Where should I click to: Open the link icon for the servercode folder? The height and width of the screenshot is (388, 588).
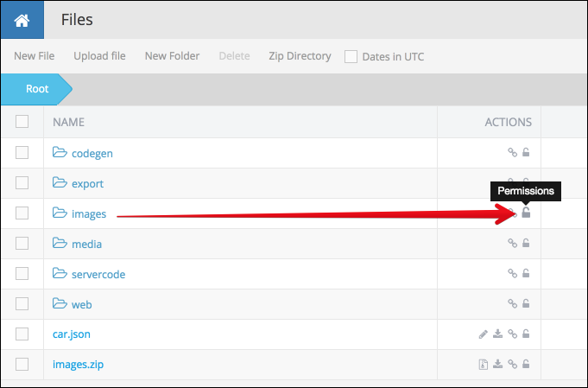pos(512,273)
